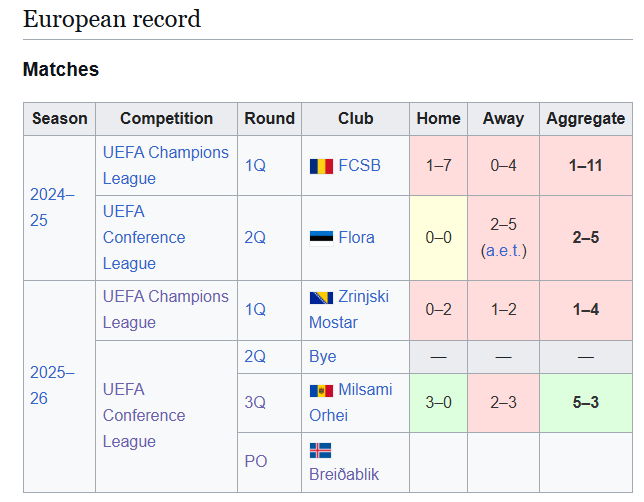This screenshot has width=644, height=502.
Task: Follow the Milsami Orhei link
Action: click(350, 402)
